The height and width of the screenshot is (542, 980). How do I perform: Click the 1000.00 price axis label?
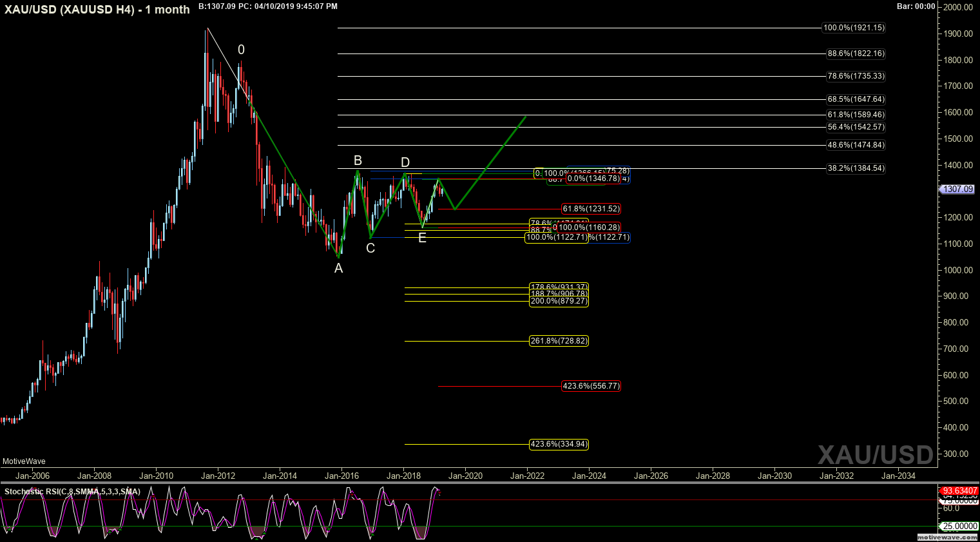click(959, 270)
